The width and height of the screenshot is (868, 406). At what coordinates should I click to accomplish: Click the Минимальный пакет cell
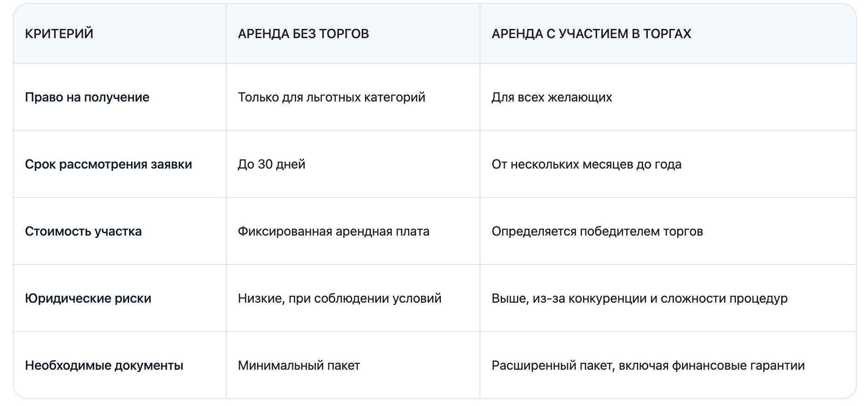(299, 366)
